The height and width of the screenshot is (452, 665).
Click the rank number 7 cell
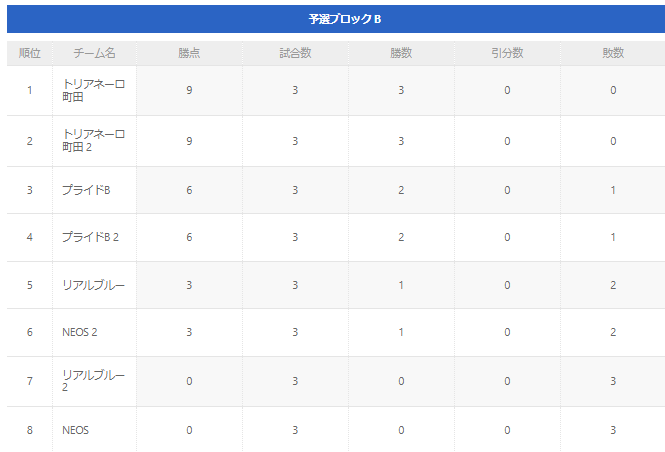click(30, 381)
